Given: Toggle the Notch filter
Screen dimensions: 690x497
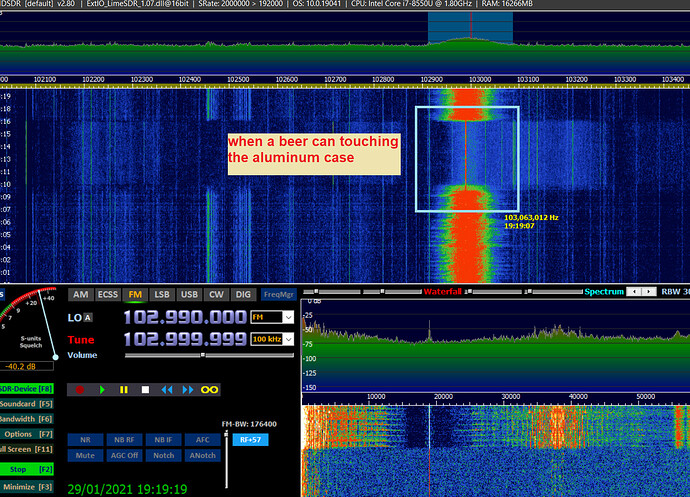Looking at the screenshot, I should [163, 455].
